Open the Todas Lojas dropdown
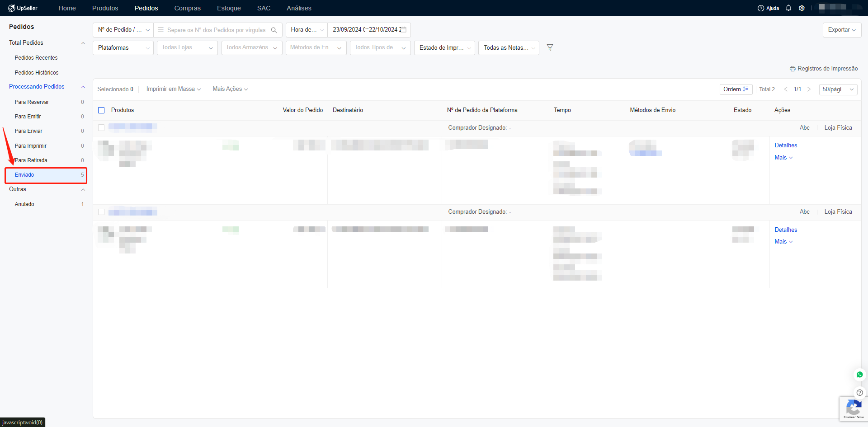The image size is (868, 427). (187, 48)
